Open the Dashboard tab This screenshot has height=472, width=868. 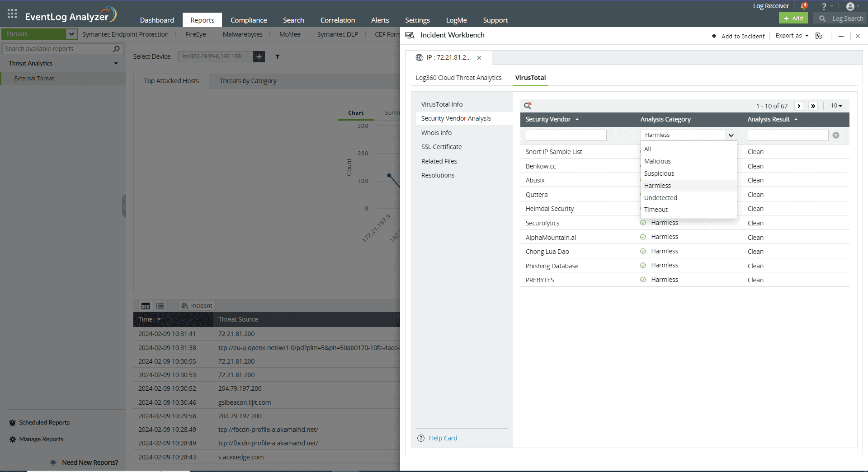[x=157, y=20]
